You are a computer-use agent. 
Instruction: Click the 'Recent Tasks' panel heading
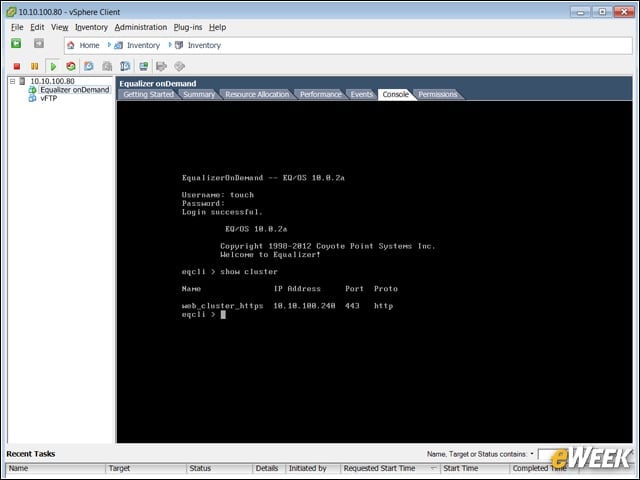31,454
